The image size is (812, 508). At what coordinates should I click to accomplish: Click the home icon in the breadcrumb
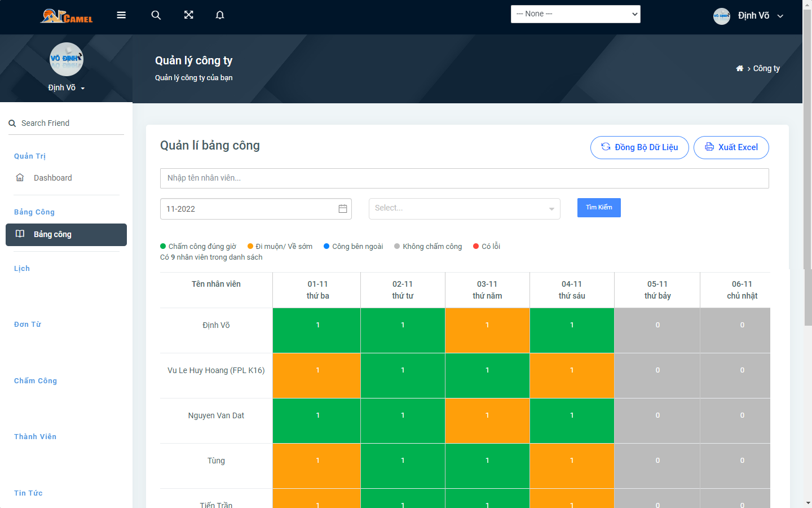pos(739,68)
